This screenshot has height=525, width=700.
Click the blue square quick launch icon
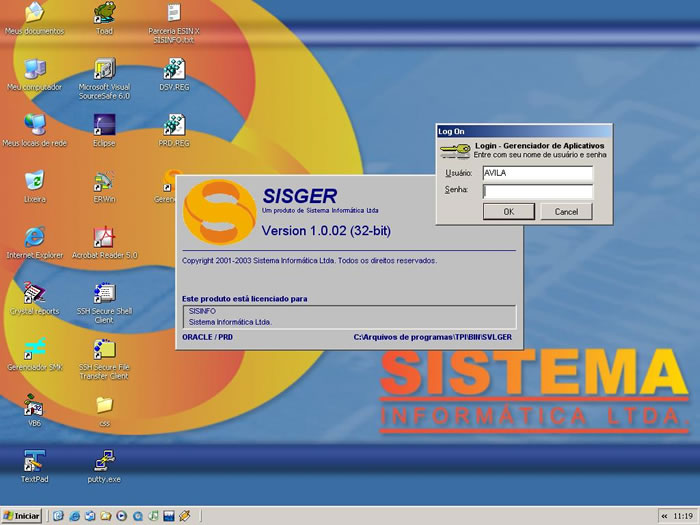point(169,516)
